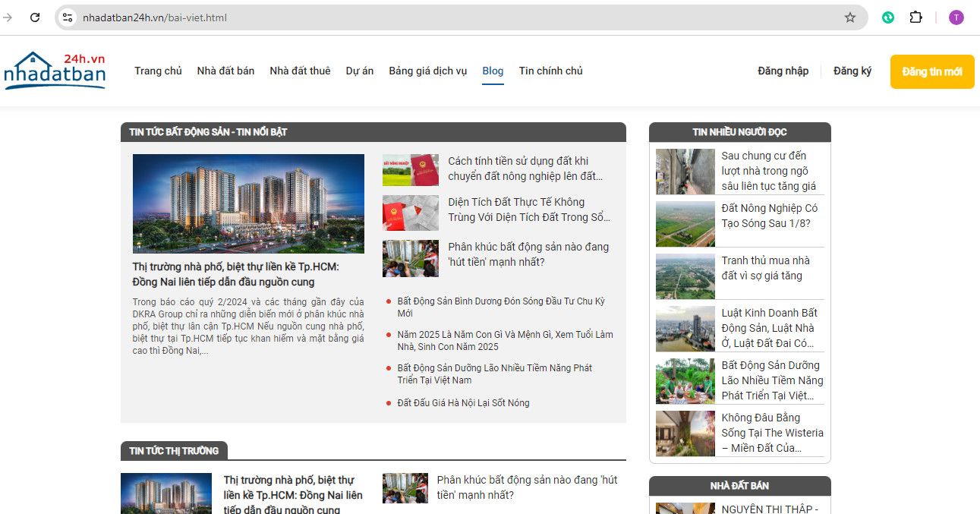Open Năm 2025 Là Năm Con Gì link
The height and width of the screenshot is (514, 980).
[x=505, y=340]
